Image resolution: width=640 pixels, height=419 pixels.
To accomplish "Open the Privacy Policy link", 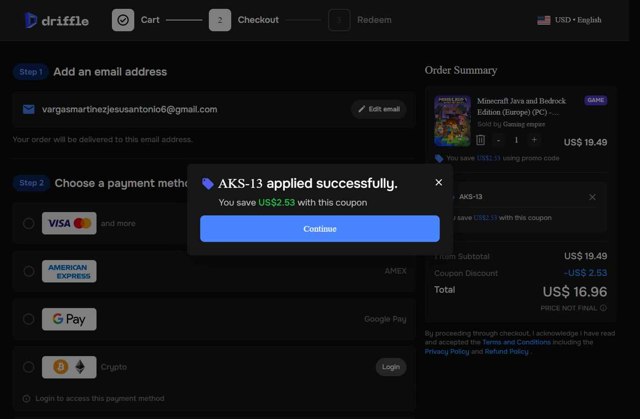I will [447, 352].
